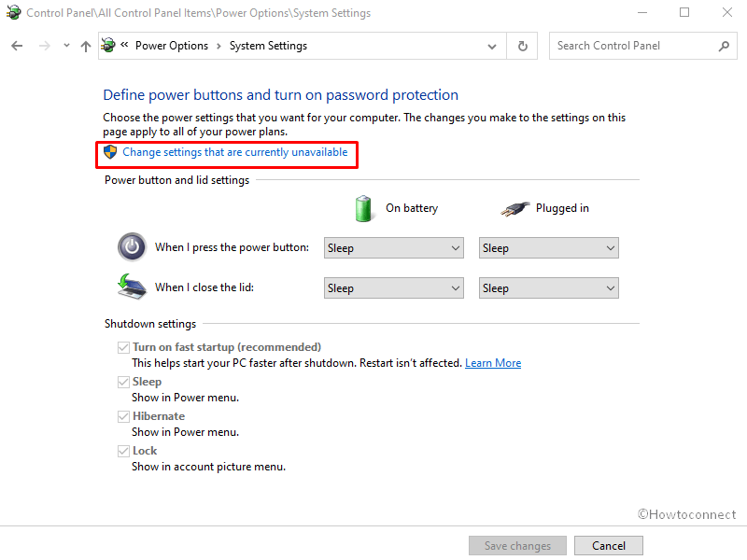
Task: Toggle the Hibernate checkbox
Action: point(123,416)
